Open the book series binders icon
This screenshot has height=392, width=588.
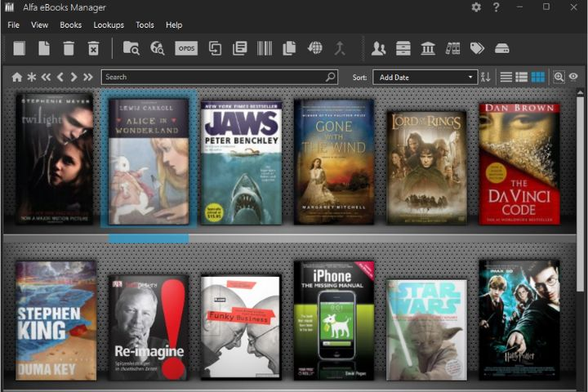coord(452,48)
